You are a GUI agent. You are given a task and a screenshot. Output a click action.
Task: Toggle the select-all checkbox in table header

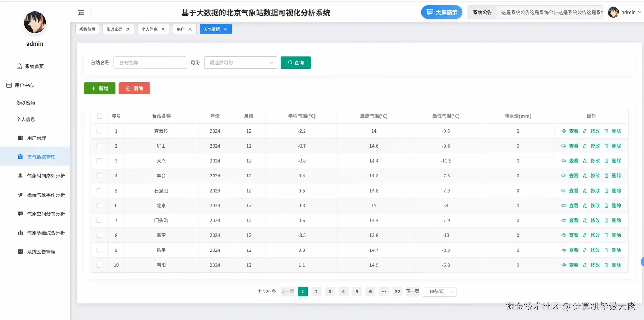tap(99, 116)
